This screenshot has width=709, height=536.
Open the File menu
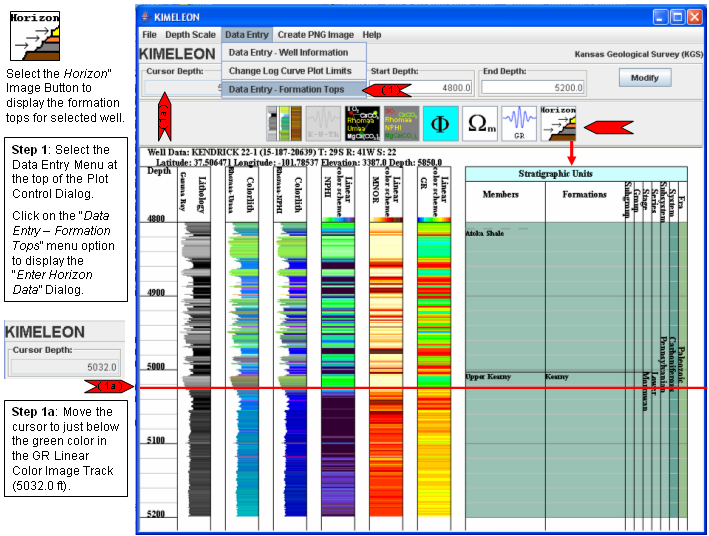149,34
